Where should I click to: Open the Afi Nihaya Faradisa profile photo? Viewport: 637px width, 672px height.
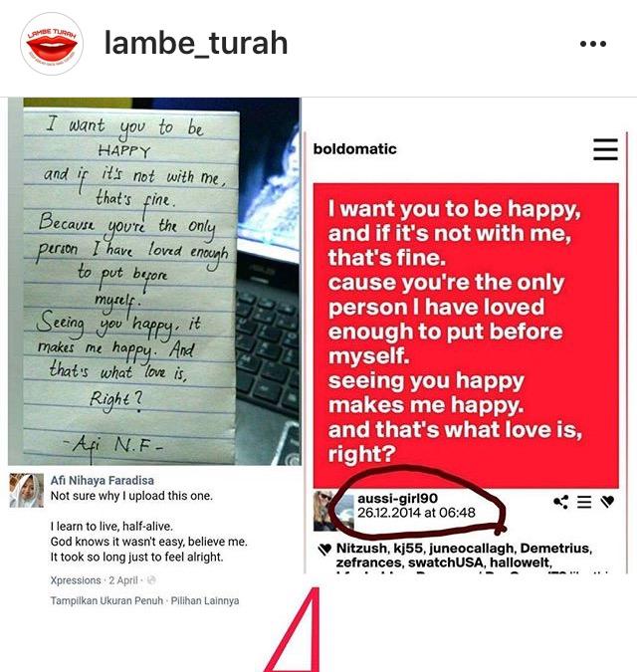tap(27, 490)
